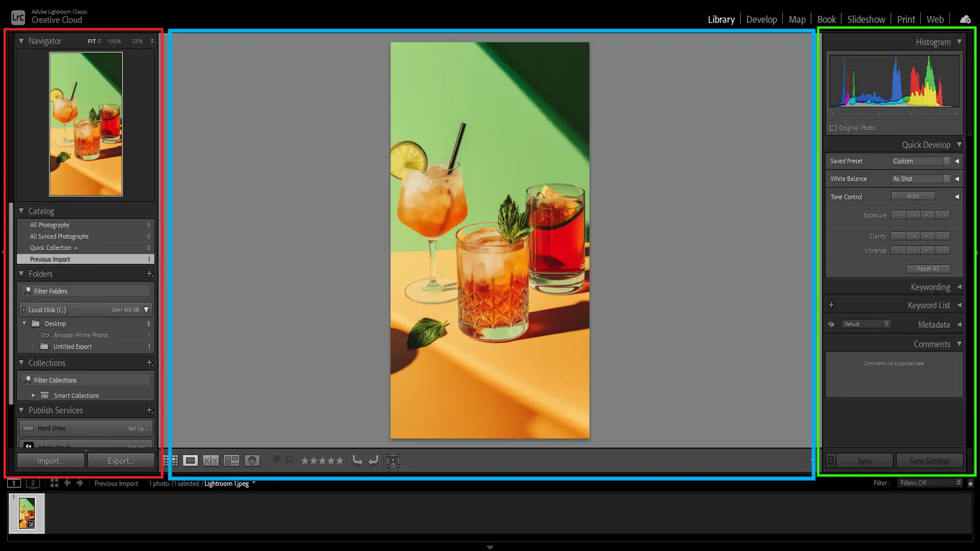The height and width of the screenshot is (551, 980).
Task: Open Survey view icon
Action: (232, 461)
